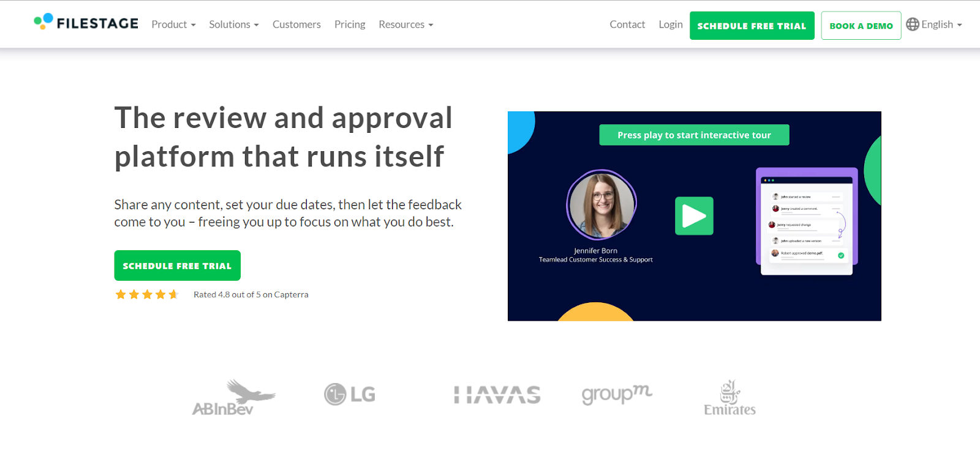Click the star rating icons
Image resolution: width=980 pixels, height=454 pixels.
pos(147,294)
